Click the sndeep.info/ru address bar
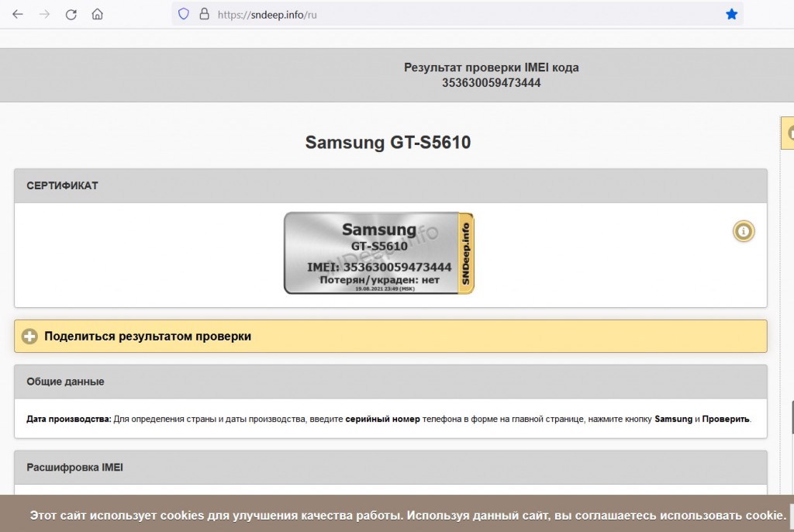Image resolution: width=794 pixels, height=532 pixels. (x=456, y=14)
